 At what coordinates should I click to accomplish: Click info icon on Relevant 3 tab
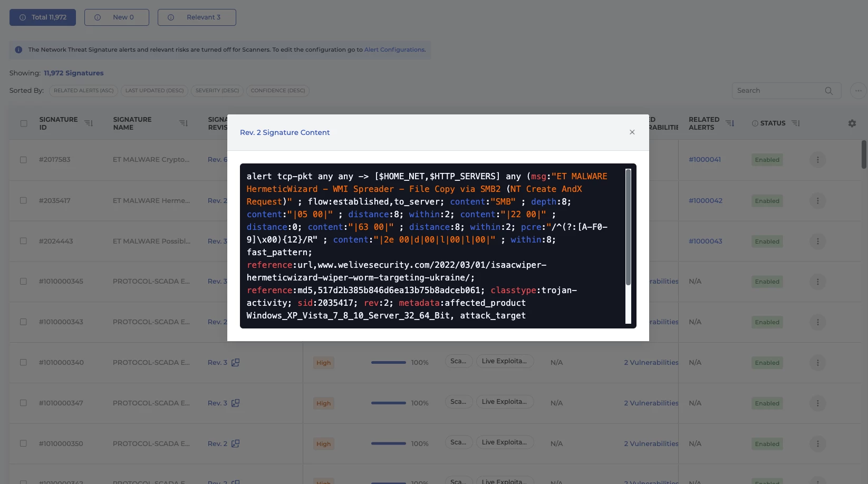click(171, 17)
